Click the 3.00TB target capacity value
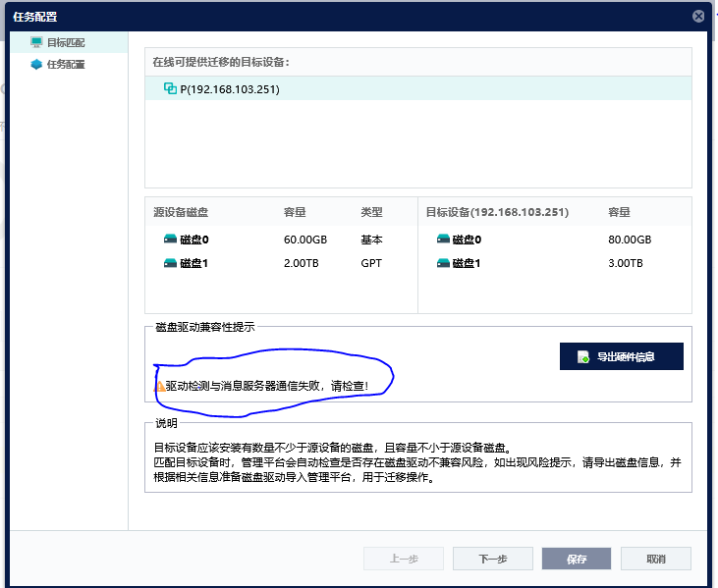718x588 pixels. pos(626,263)
